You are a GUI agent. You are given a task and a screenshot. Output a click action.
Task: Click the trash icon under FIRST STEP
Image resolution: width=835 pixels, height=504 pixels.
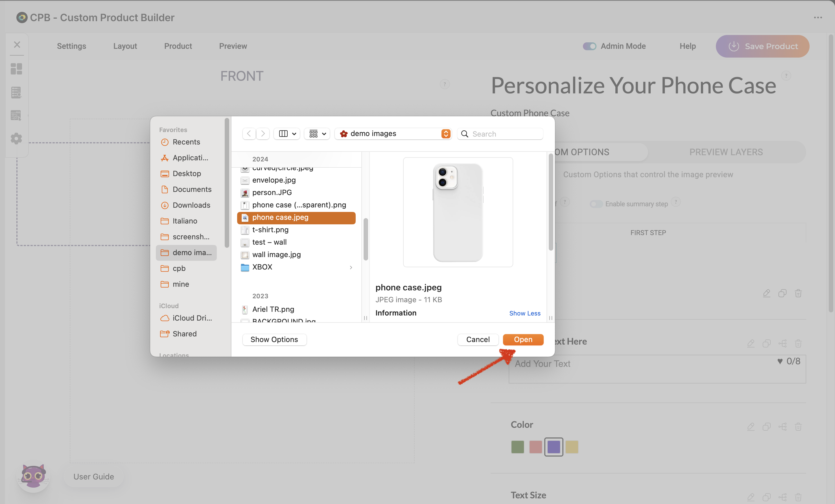798,293
